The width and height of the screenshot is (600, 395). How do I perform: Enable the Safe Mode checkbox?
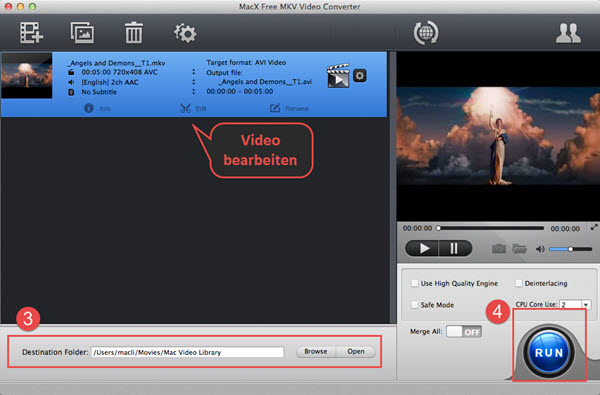(414, 305)
